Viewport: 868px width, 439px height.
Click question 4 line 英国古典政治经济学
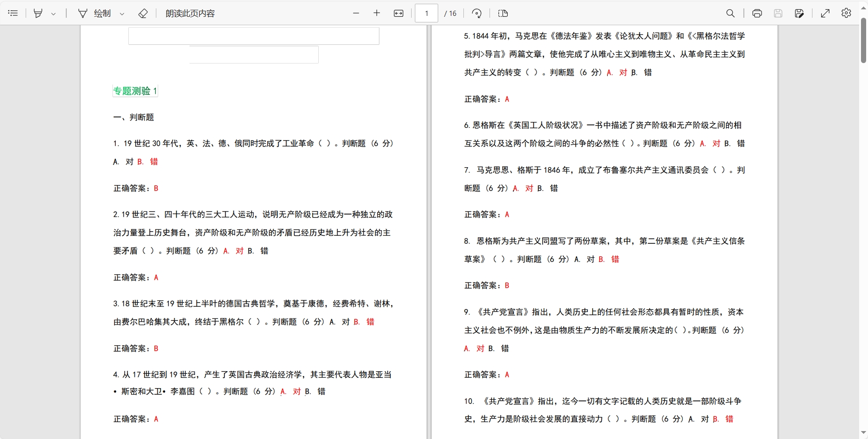[252, 375]
